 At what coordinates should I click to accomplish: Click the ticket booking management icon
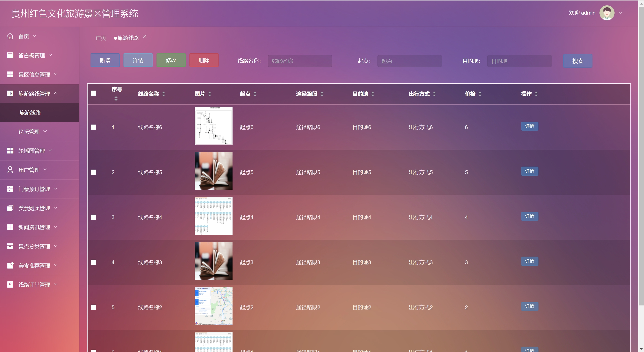tap(10, 189)
